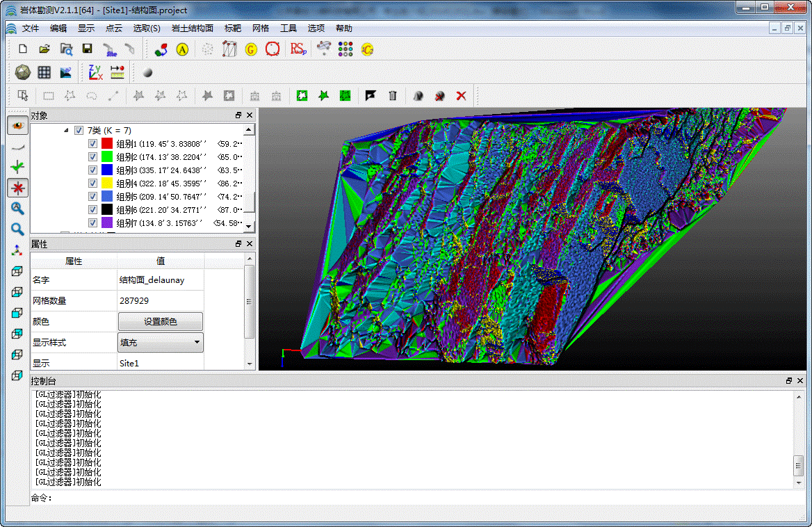Click the purple color swatch for 组别7

[107, 223]
